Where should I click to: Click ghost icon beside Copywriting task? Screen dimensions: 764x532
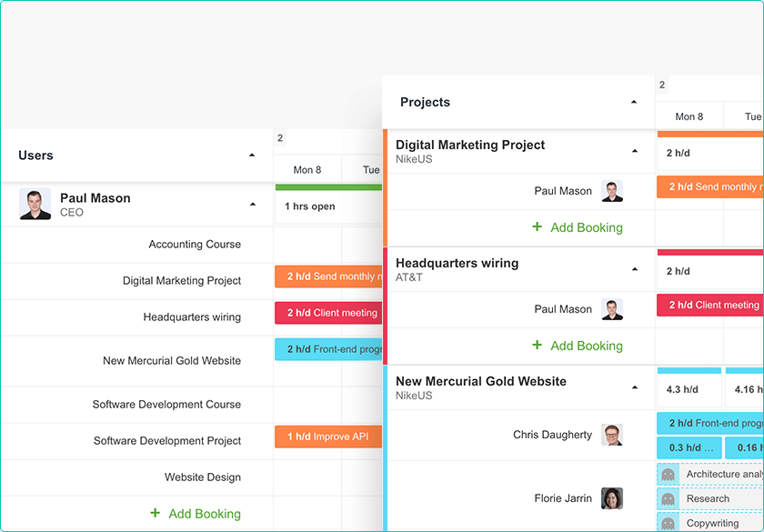pyautogui.click(x=668, y=524)
